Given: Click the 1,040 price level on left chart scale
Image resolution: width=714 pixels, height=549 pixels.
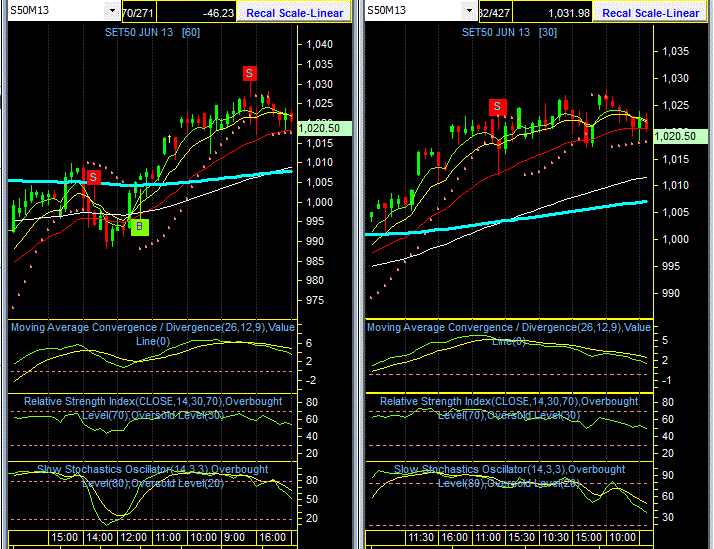Looking at the screenshot, I should (320, 44).
